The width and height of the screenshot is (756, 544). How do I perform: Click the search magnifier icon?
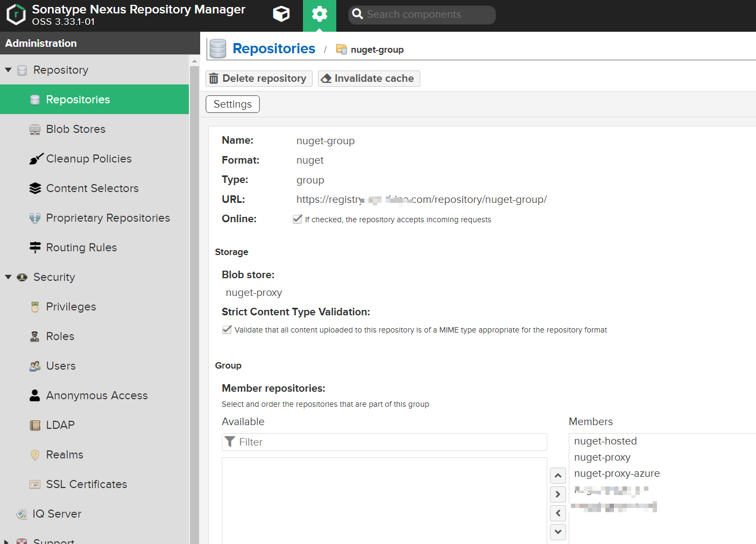[358, 14]
